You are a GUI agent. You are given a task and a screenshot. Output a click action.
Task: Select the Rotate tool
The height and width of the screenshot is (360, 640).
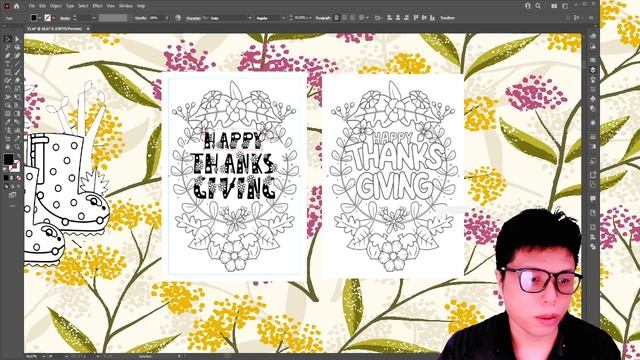pyautogui.click(x=7, y=88)
